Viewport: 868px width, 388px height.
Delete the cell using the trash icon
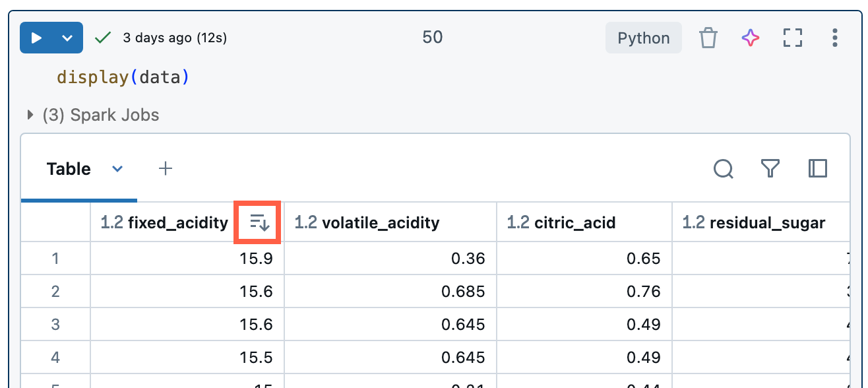708,38
